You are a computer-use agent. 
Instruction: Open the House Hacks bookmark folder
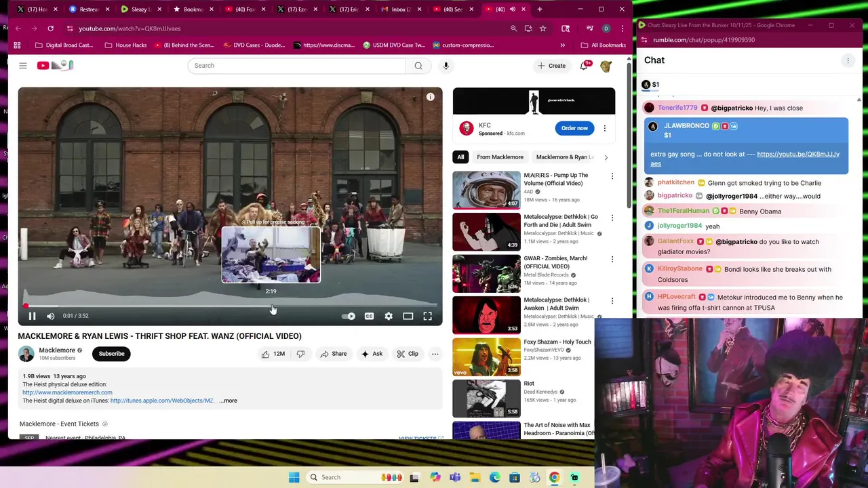(125, 45)
